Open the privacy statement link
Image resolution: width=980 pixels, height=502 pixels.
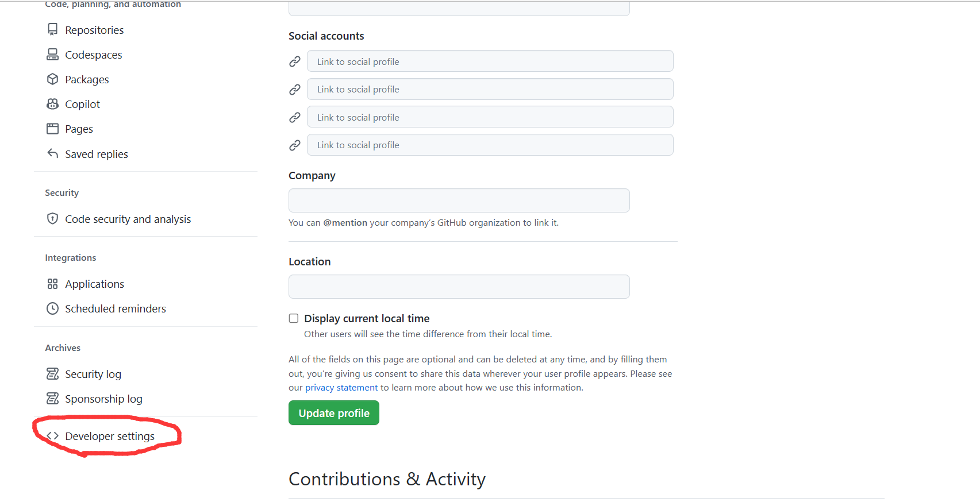pyautogui.click(x=341, y=388)
